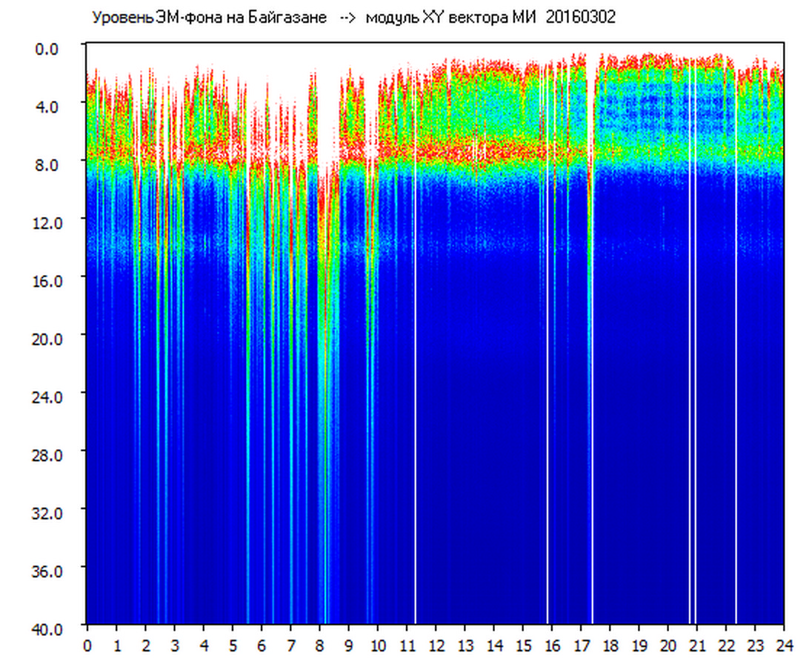The width and height of the screenshot is (812, 667).
Task: Select the hour 15 tick label
Action: click(x=523, y=646)
